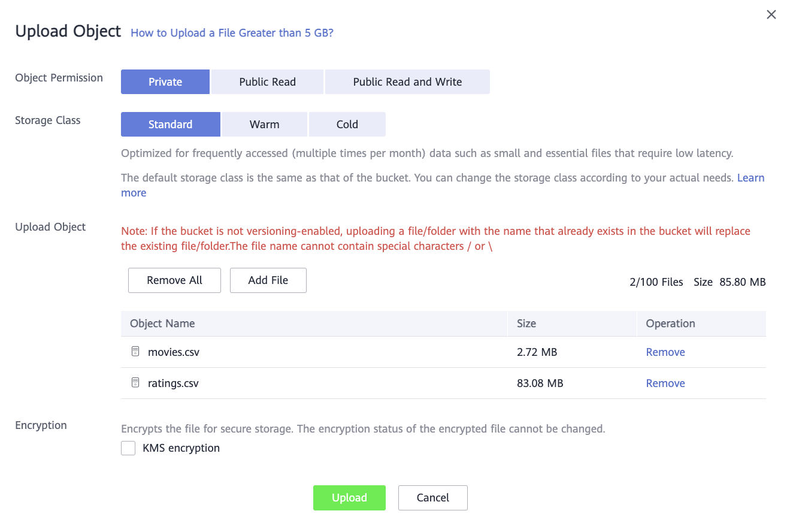Enable the KMS encryption checkbox
The width and height of the screenshot is (787, 532).
[x=128, y=448]
